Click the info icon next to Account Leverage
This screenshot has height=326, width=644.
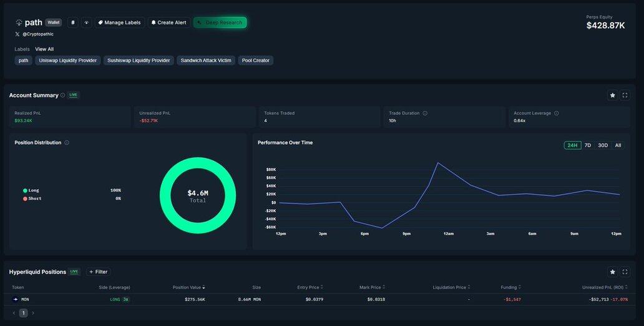click(x=556, y=113)
